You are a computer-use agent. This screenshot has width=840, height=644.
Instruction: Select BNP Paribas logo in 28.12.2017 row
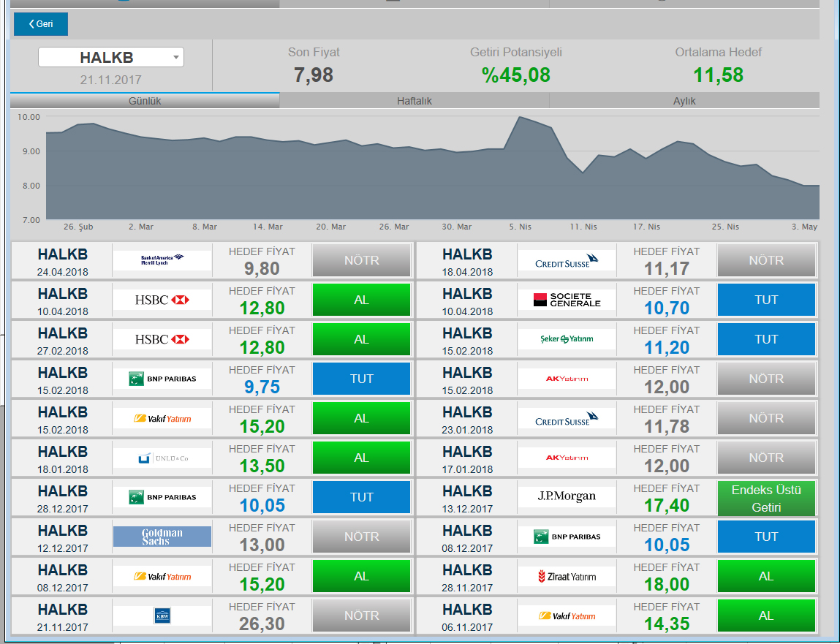point(162,497)
